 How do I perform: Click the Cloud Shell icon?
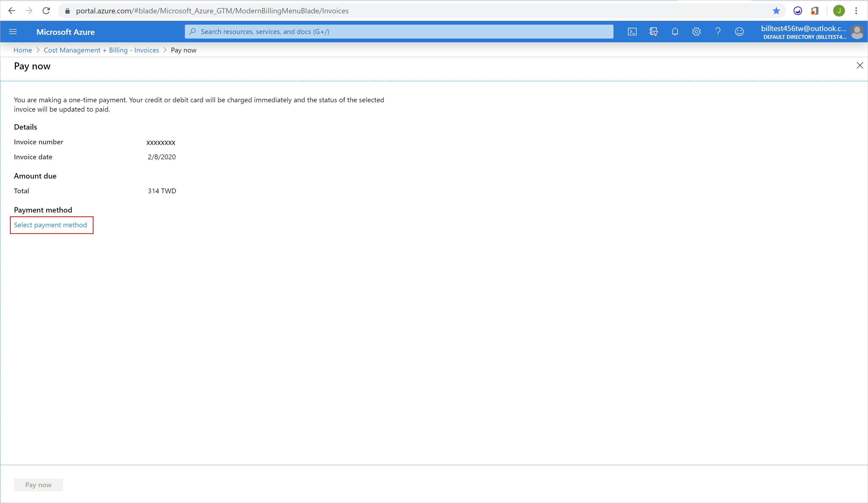tap(633, 31)
